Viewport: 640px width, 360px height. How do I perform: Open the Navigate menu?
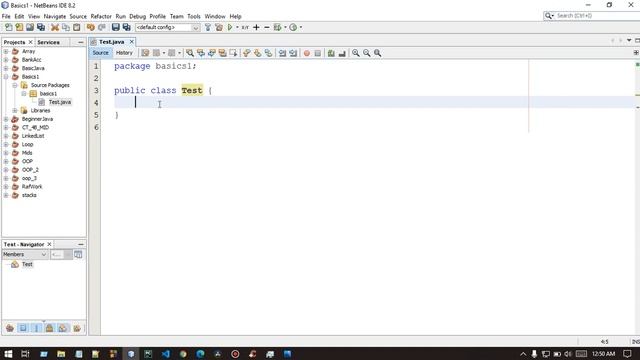click(x=55, y=16)
